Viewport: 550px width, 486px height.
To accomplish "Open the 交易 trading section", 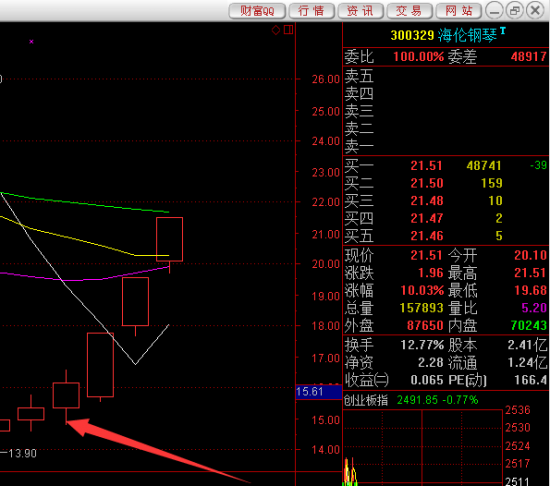I will [x=409, y=11].
